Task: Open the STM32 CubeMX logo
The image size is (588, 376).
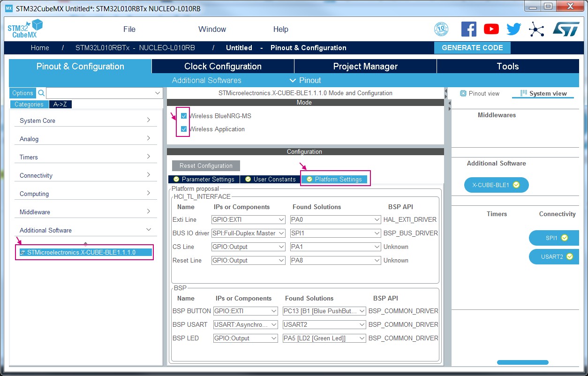Action: [x=25, y=29]
